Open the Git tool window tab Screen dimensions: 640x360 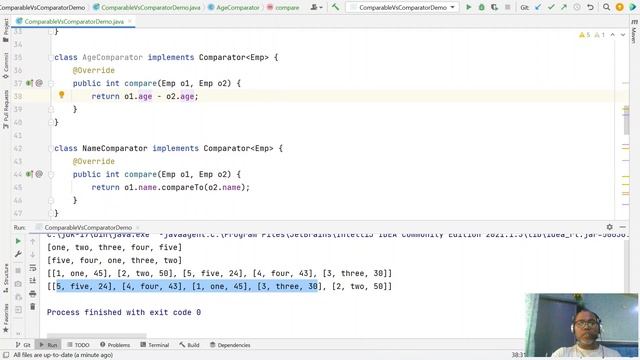[x=23, y=345]
